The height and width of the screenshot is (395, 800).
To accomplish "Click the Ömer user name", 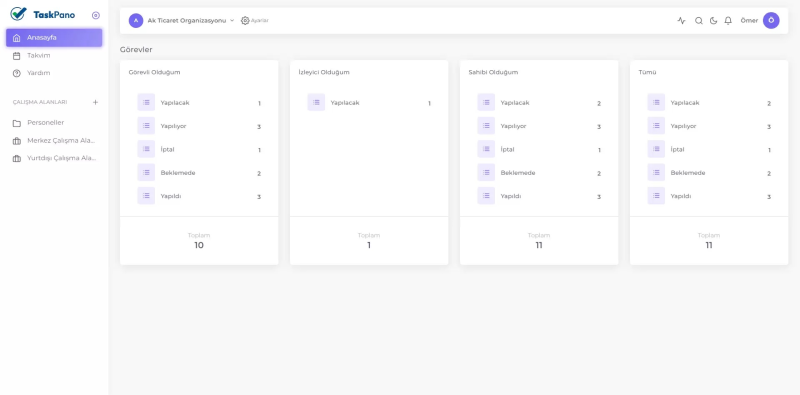I will pos(749,21).
